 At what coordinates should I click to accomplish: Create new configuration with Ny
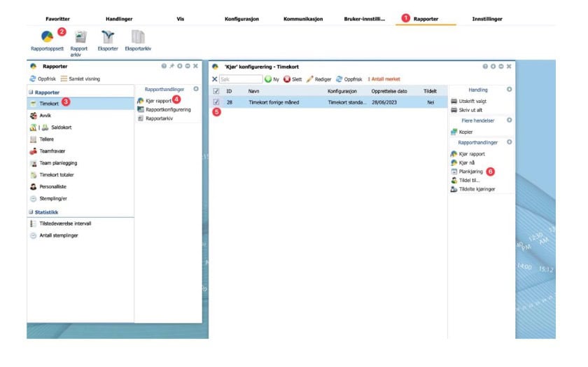tap(272, 79)
